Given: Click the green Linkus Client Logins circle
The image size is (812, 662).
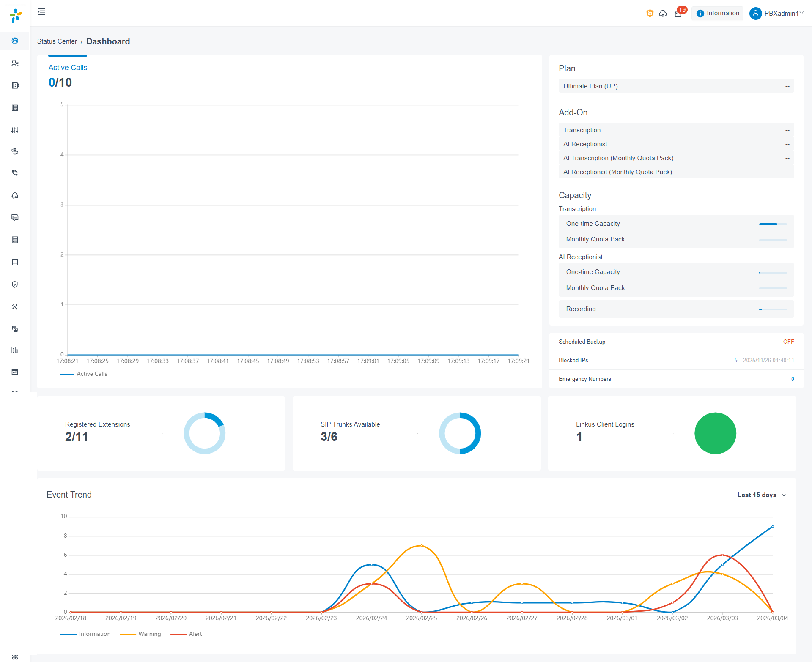Looking at the screenshot, I should click(716, 433).
